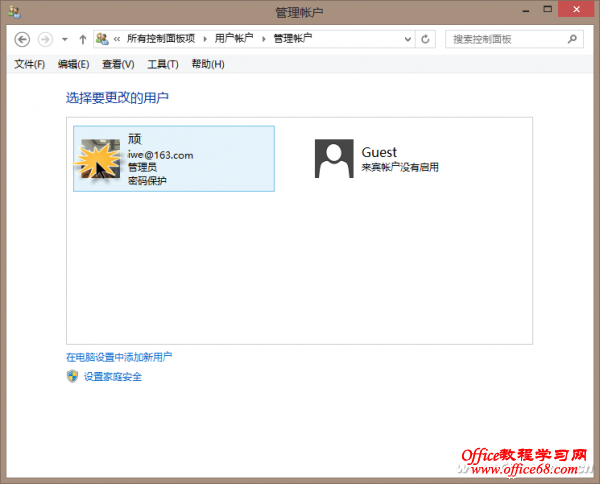Close the 管理帐户 window
The image size is (600, 484).
click(x=576, y=10)
